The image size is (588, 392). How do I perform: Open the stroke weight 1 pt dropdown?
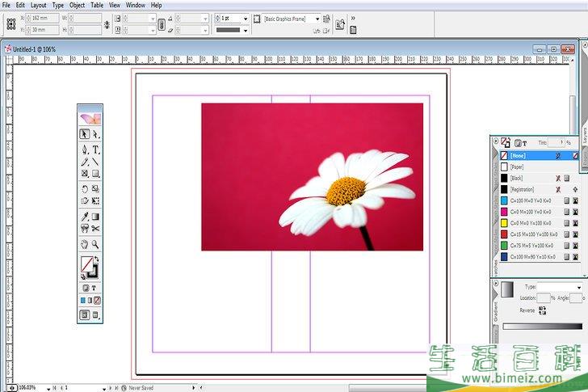246,19
